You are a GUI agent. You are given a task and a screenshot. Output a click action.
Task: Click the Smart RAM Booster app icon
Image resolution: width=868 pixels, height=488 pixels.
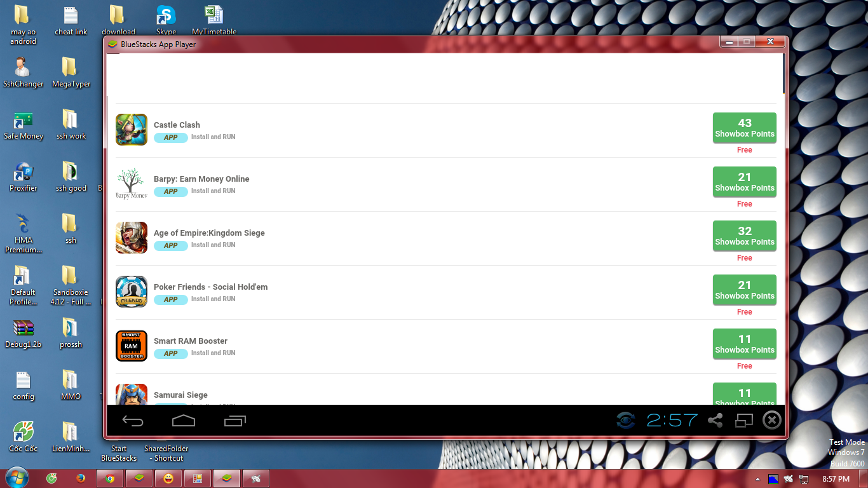click(132, 346)
